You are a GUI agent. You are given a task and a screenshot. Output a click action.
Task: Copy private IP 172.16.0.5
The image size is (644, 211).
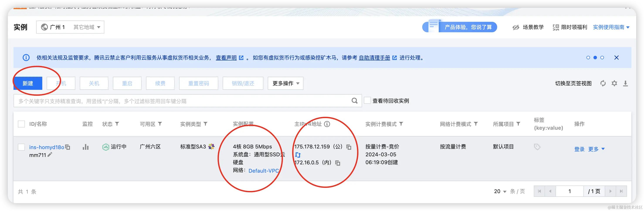337,163
